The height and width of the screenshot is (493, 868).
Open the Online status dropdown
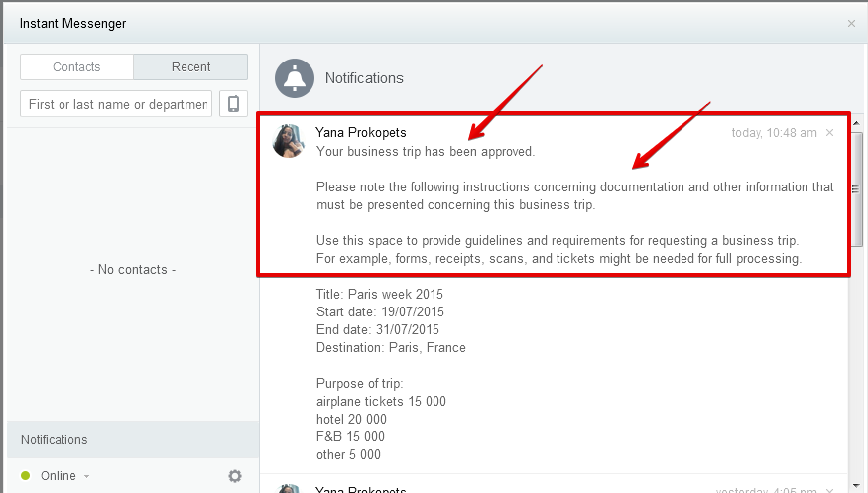64,476
